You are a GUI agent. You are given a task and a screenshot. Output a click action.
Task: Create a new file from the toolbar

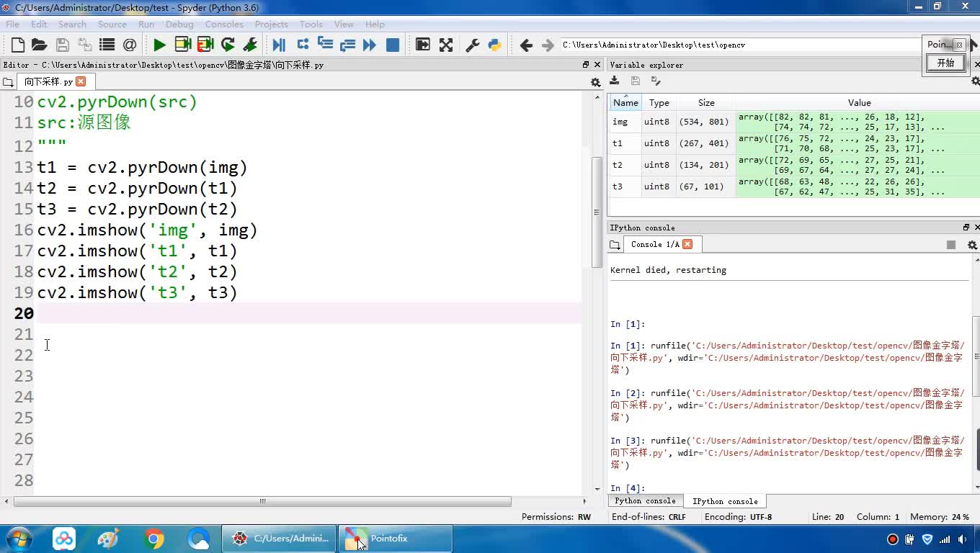pos(18,45)
